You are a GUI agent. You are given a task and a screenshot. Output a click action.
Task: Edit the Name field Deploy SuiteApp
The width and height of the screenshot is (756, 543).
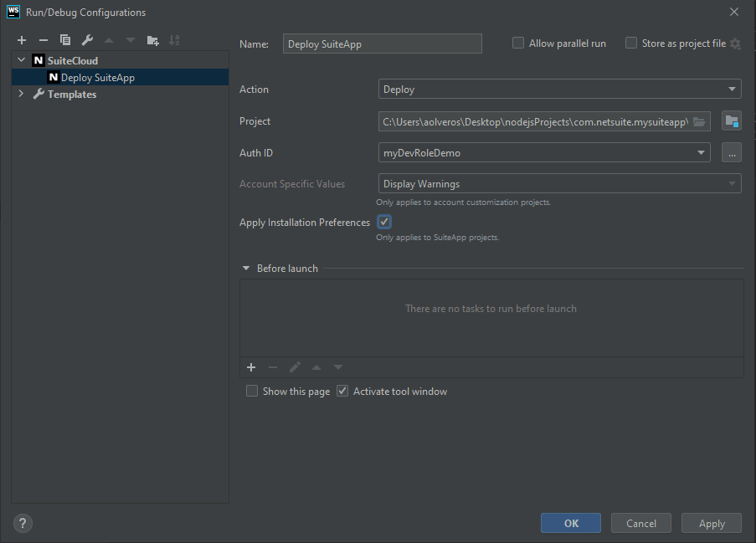[383, 44]
